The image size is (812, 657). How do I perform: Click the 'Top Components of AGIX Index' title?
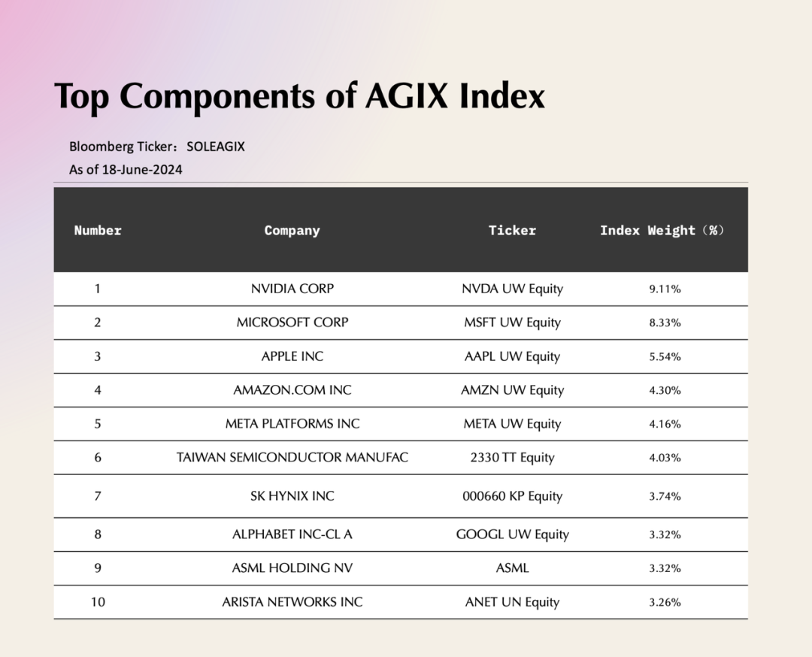(x=299, y=97)
